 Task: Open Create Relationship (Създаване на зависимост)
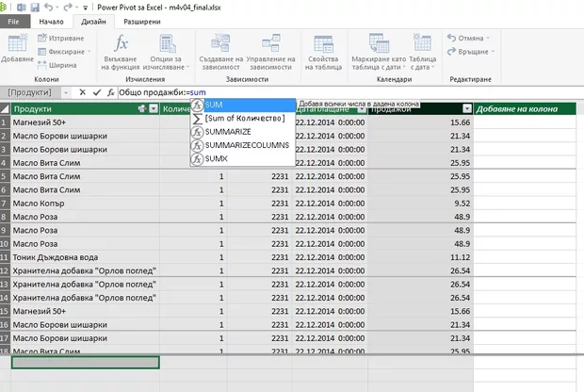(220, 44)
